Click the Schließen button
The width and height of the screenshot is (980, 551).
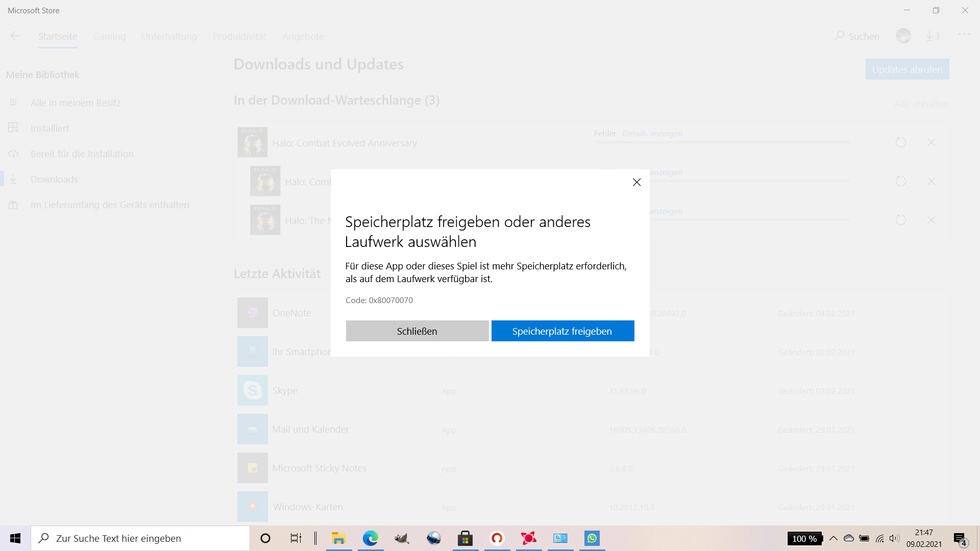[x=417, y=331]
